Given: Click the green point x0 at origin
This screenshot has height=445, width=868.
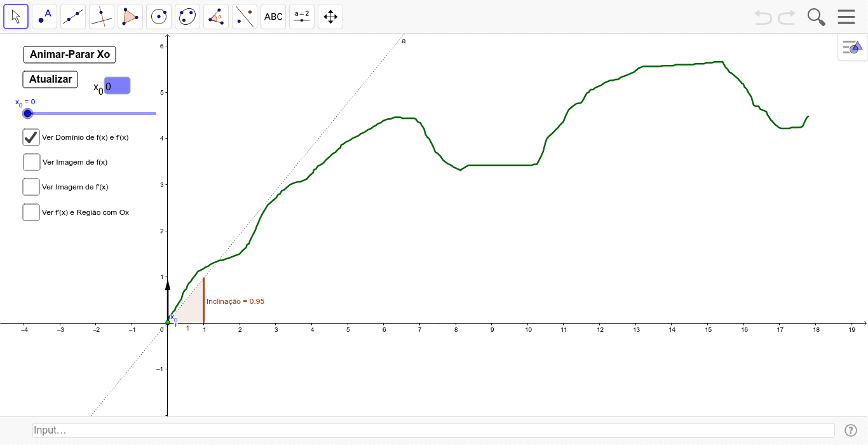Looking at the screenshot, I should pyautogui.click(x=168, y=322).
